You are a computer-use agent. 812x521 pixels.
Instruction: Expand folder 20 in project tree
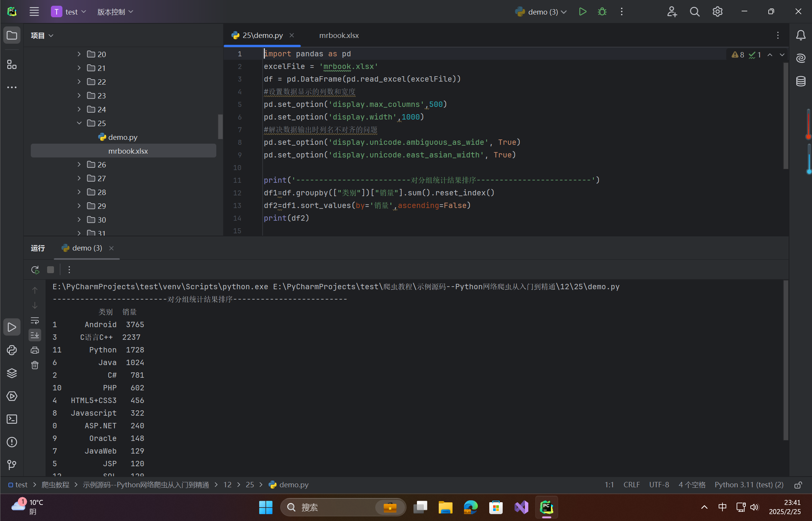[79, 54]
